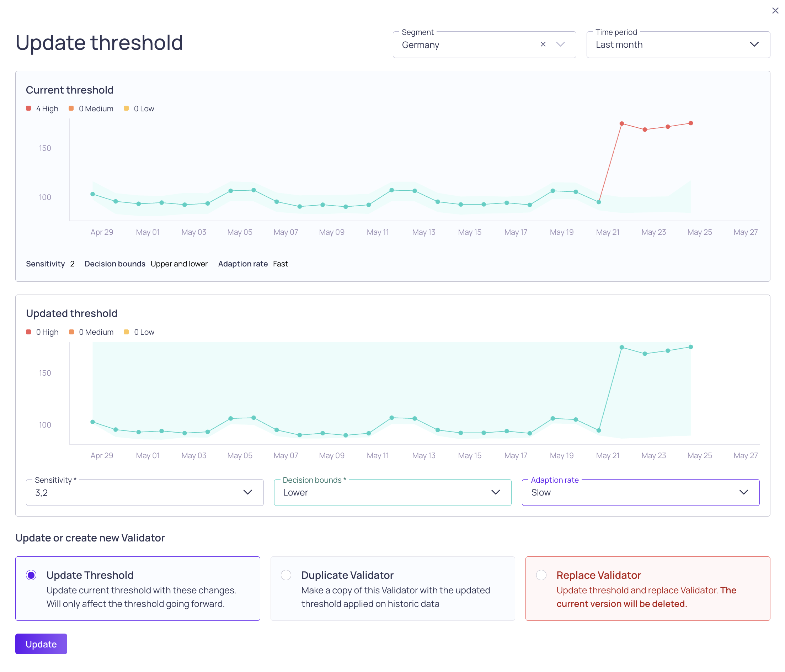Select the Replace Validator radio option

541,575
